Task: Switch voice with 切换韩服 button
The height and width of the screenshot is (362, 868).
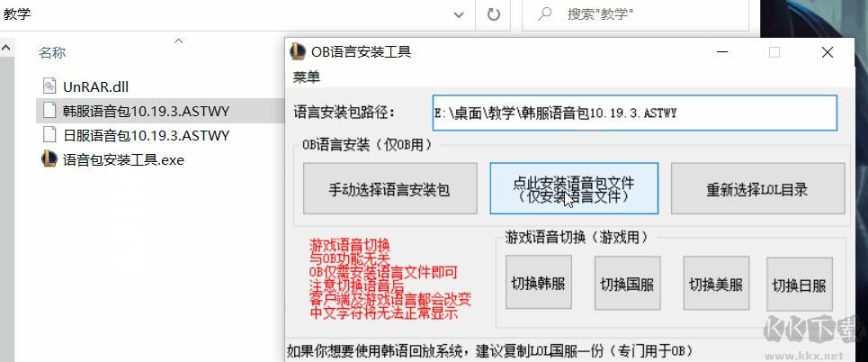Action: pos(538,283)
